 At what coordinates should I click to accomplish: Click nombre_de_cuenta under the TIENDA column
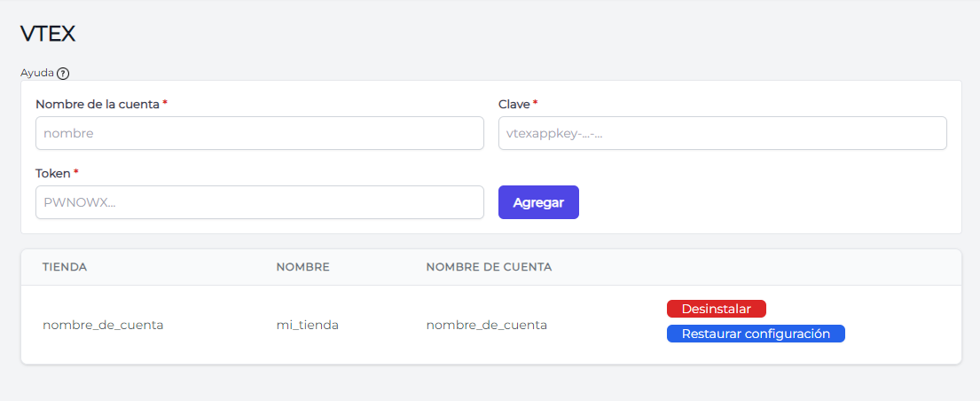tap(103, 326)
